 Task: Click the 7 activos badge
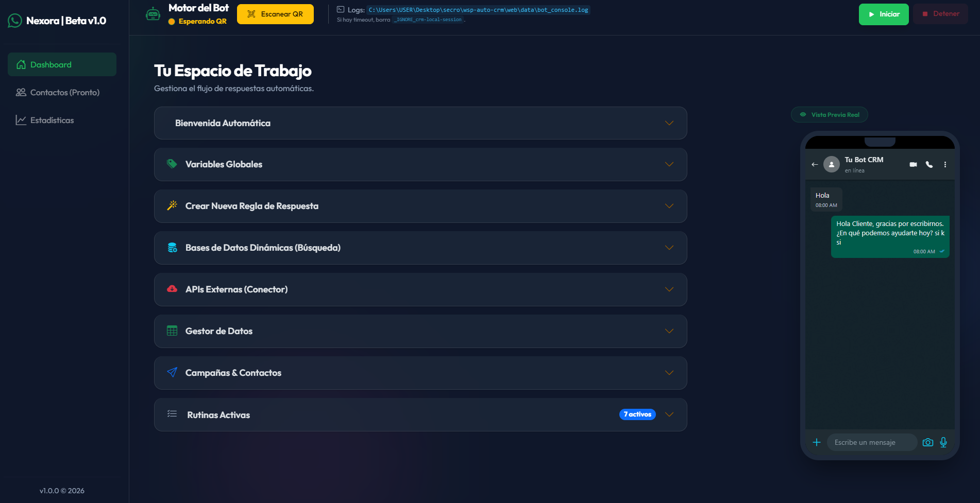point(637,414)
